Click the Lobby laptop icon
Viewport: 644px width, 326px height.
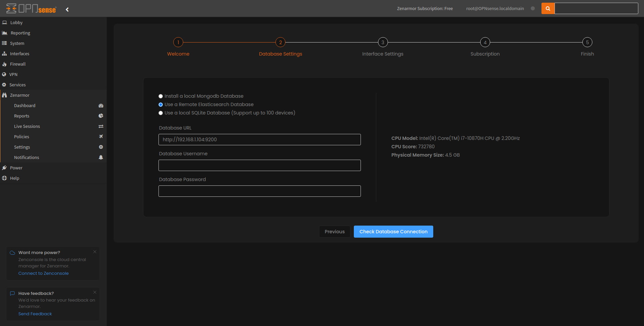5,22
